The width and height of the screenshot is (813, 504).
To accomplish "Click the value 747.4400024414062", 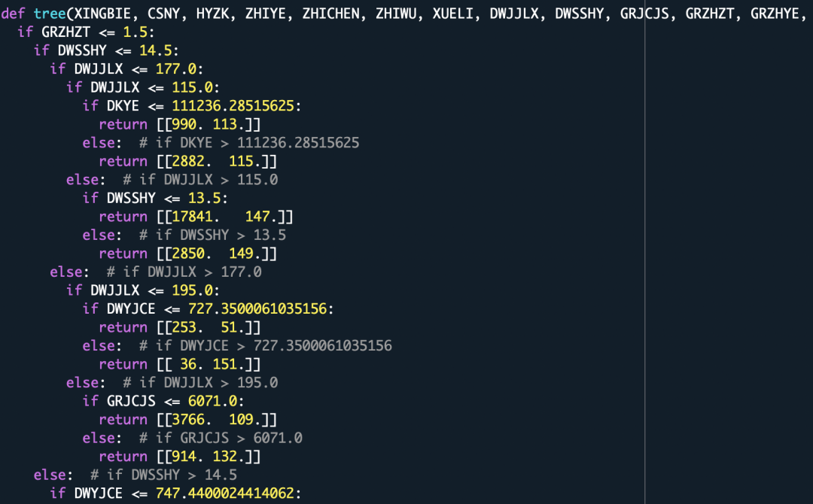I will tap(225, 493).
